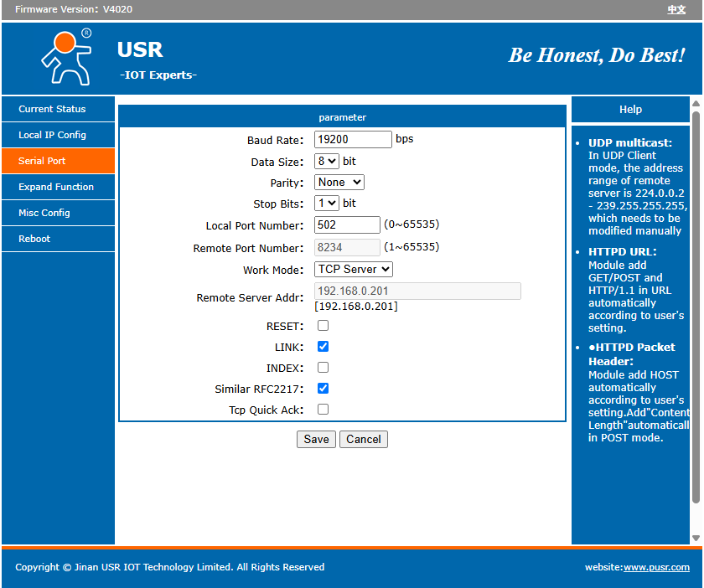Click the 'parameter' panel title

pos(342,117)
